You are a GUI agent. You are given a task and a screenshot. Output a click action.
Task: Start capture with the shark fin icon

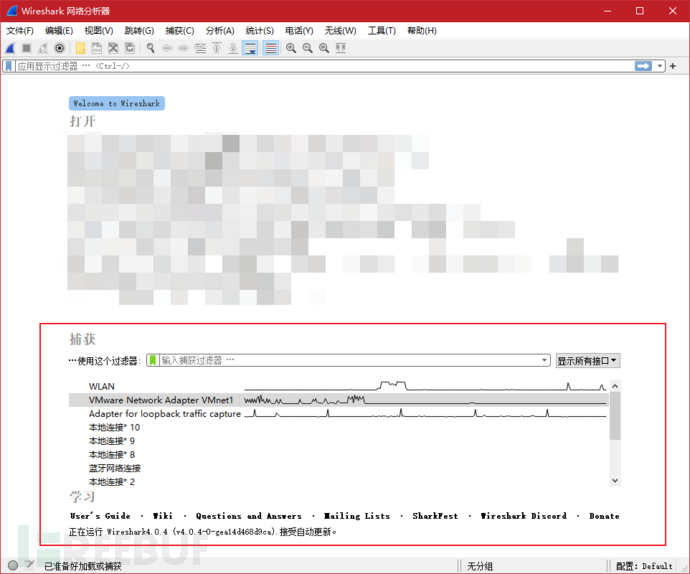[11, 48]
